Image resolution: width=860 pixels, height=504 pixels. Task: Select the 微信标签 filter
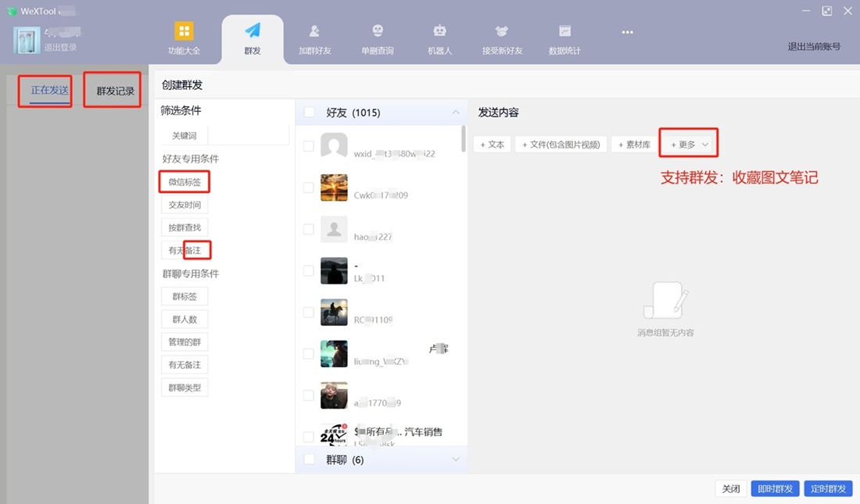(185, 182)
